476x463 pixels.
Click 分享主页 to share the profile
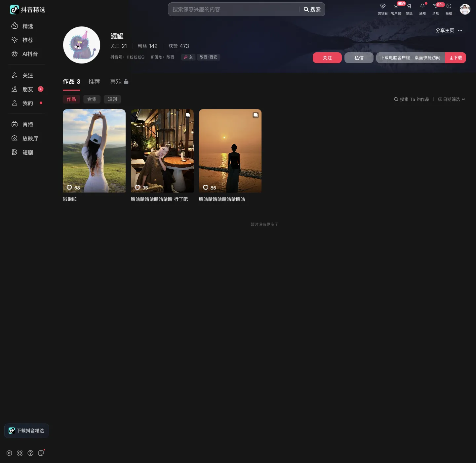[x=445, y=30]
